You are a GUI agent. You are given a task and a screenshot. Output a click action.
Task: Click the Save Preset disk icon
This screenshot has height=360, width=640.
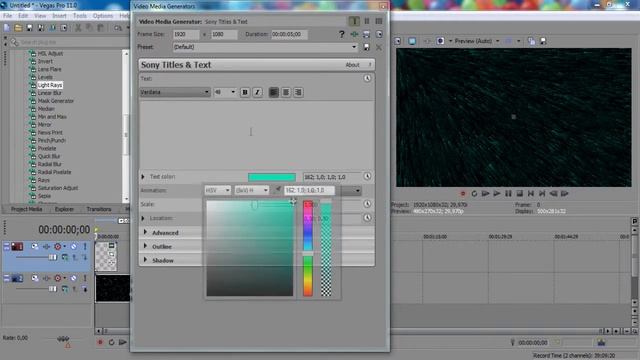(x=367, y=47)
